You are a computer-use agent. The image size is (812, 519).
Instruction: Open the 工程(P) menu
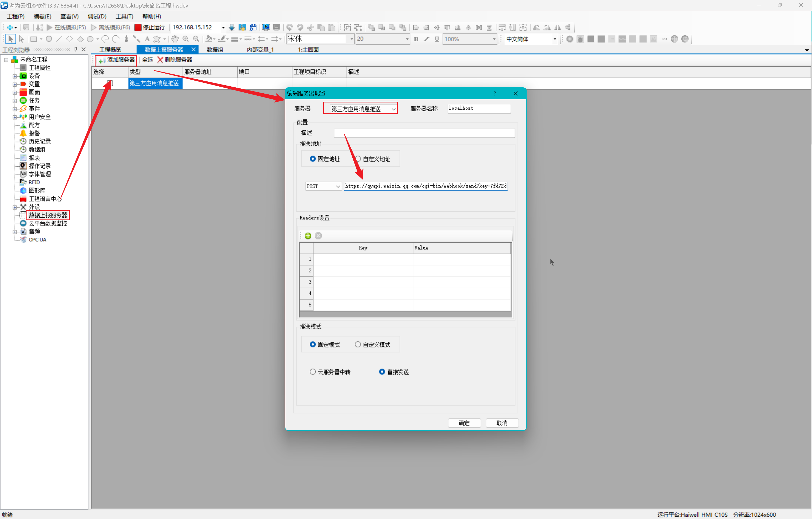[x=16, y=16]
